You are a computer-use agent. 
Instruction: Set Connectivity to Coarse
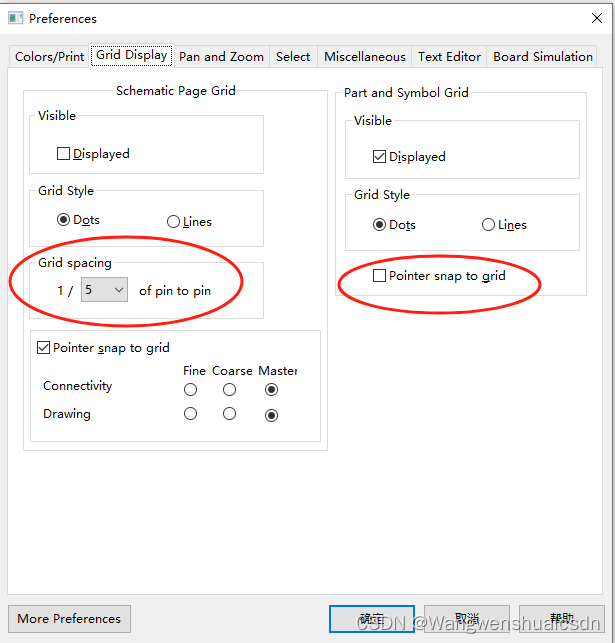229,390
